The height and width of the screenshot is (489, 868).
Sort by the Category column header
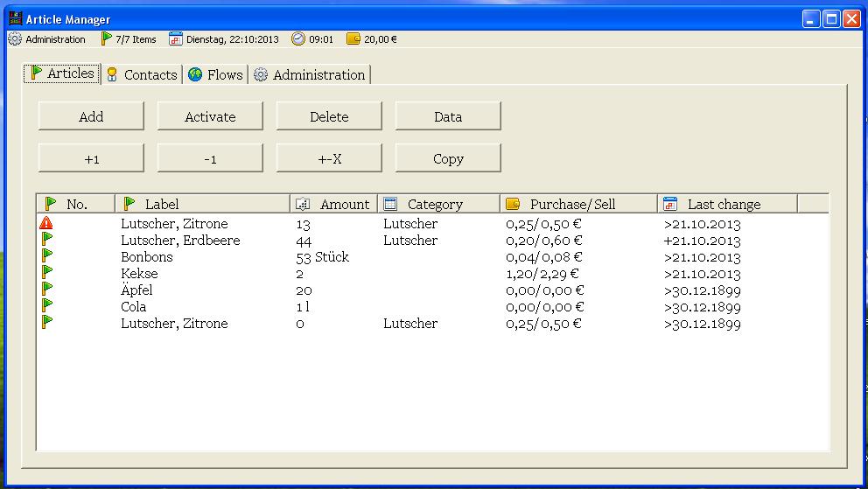pos(439,204)
